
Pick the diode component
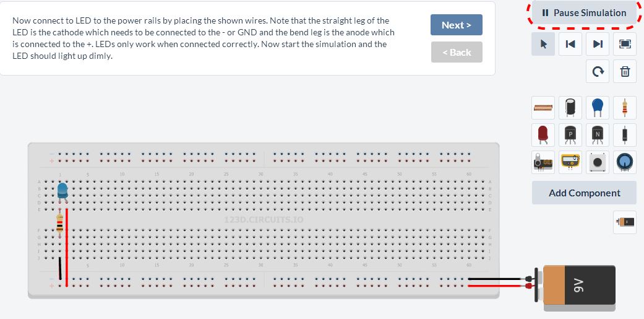(x=625, y=135)
